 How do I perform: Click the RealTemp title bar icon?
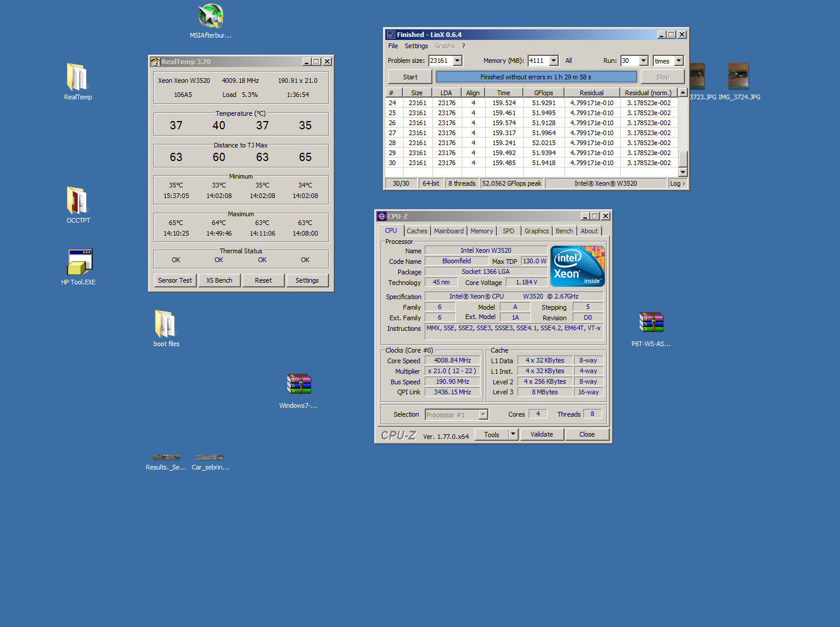point(155,62)
